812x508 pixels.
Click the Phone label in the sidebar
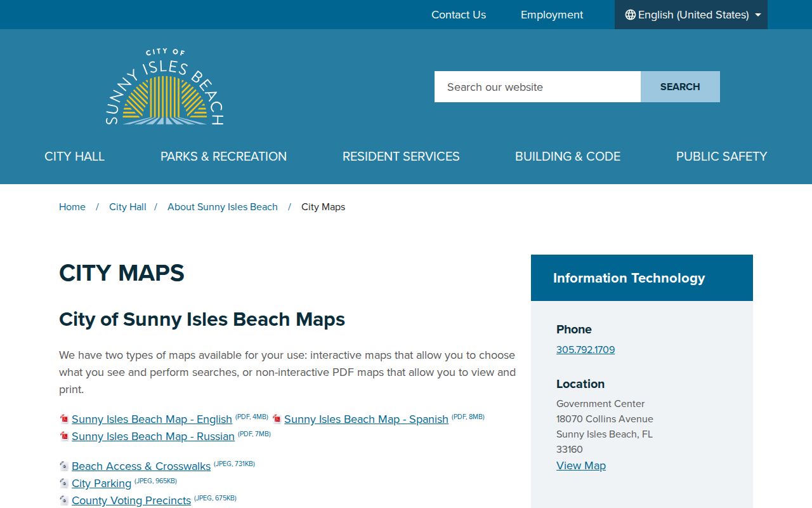574,330
